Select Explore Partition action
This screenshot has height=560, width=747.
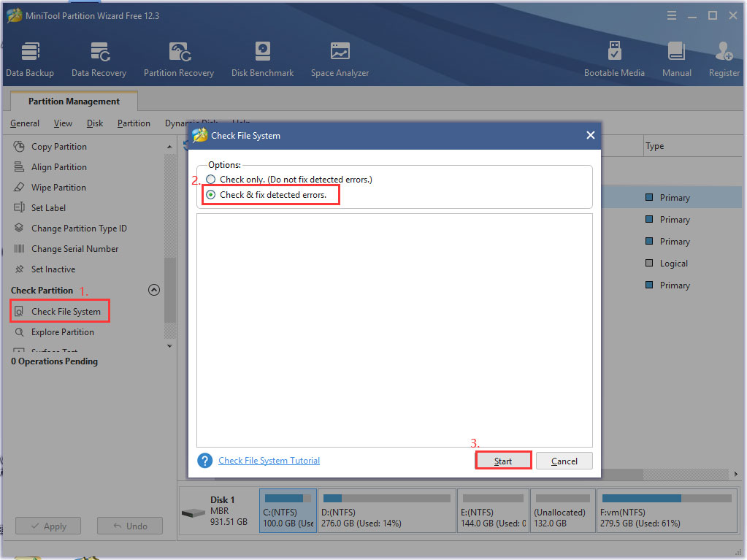62,332
